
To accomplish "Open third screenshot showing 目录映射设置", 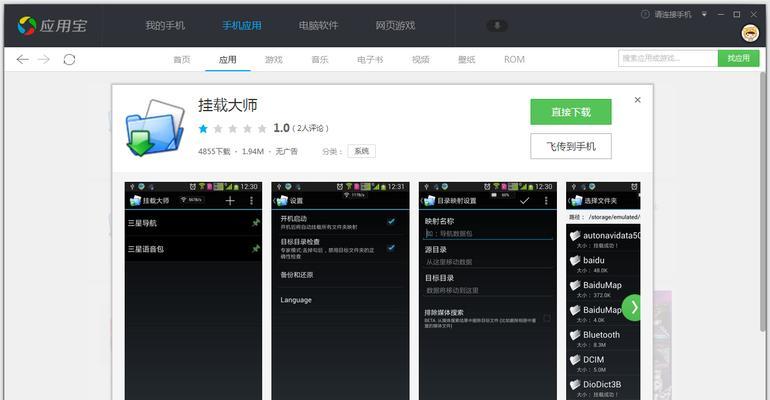I will coord(488,291).
